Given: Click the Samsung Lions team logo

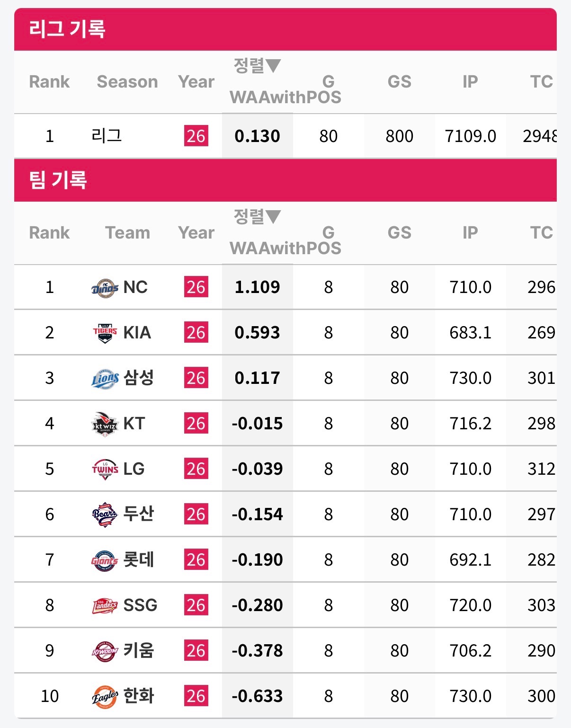Looking at the screenshot, I should tap(105, 379).
